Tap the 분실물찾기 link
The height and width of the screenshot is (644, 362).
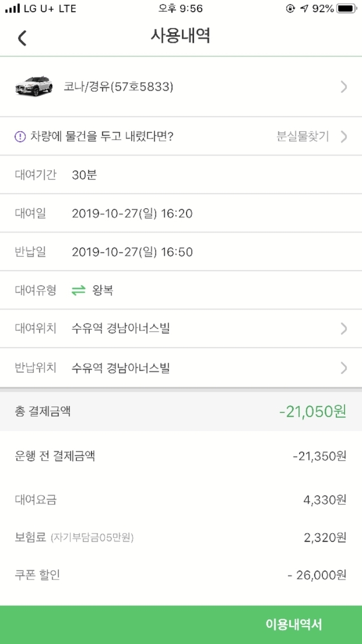[x=303, y=136]
